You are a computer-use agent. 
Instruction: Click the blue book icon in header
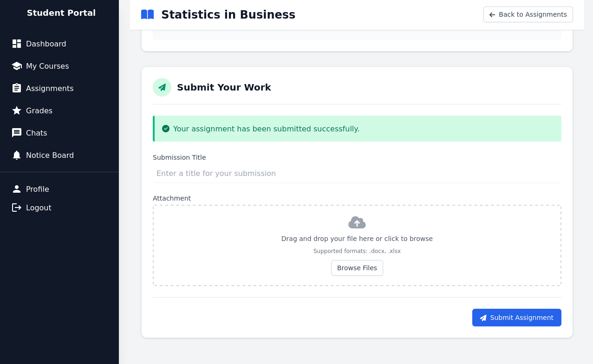coord(147,14)
